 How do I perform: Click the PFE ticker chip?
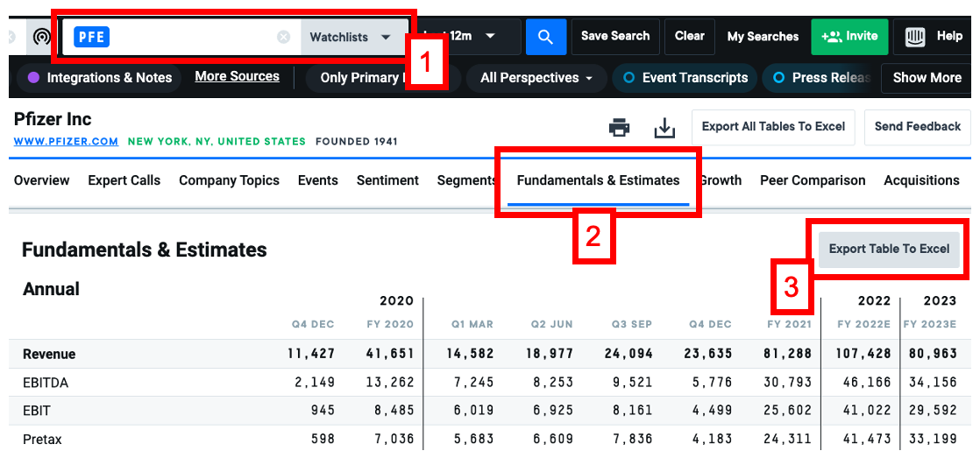92,37
